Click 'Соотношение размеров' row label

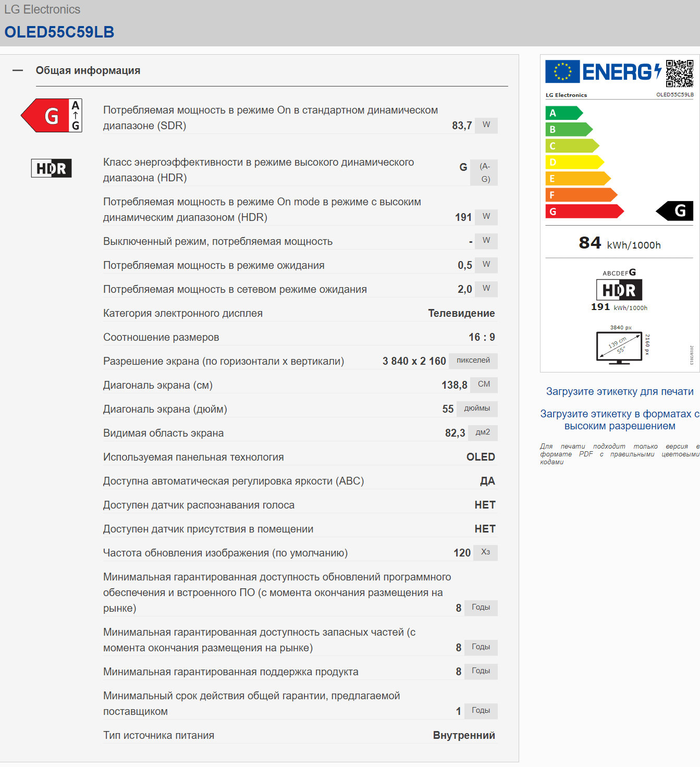pyautogui.click(x=161, y=337)
